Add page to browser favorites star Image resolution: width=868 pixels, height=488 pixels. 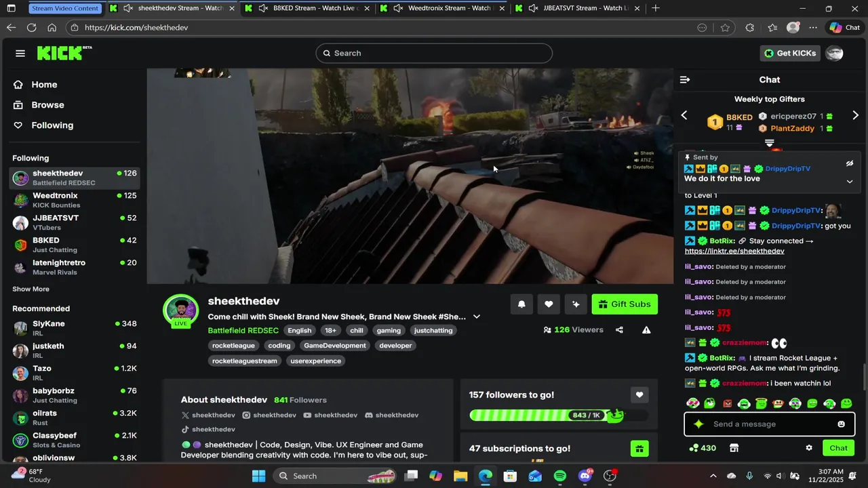[725, 28]
